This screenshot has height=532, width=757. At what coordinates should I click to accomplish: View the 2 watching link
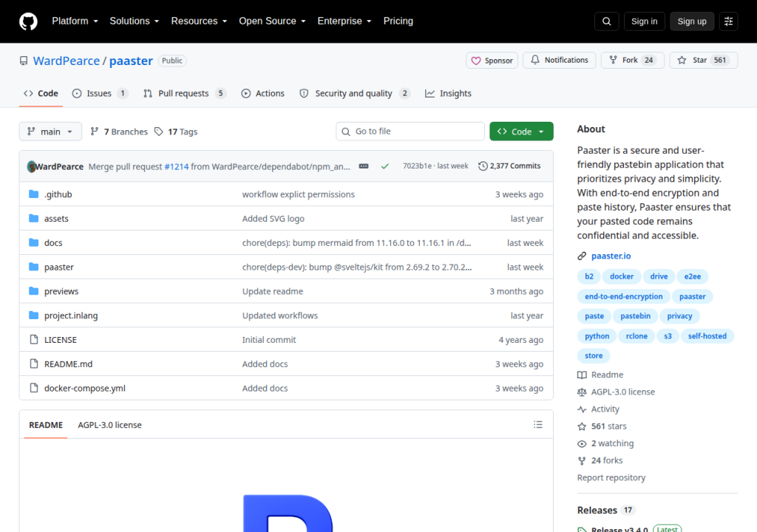pos(605,443)
